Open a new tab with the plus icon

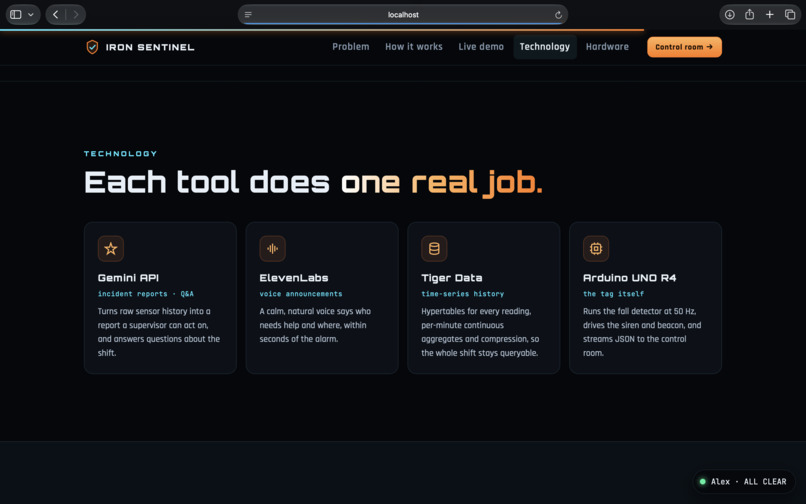[770, 14]
